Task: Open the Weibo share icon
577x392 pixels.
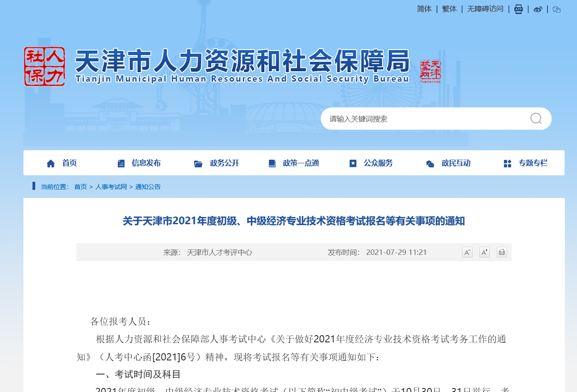Action: click(537, 9)
